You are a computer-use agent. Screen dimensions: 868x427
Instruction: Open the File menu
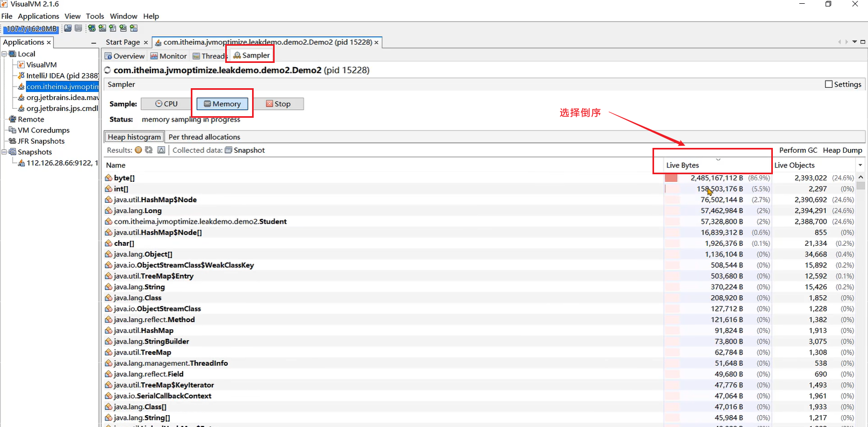[7, 16]
